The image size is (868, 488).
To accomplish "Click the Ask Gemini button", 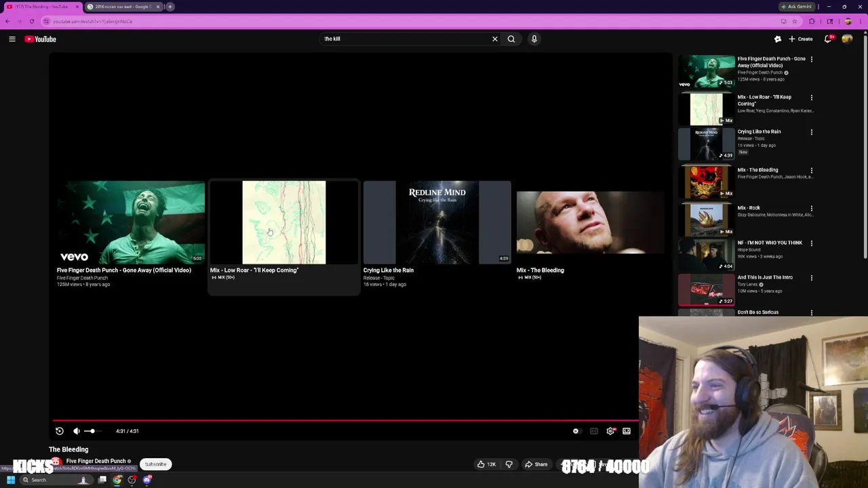I will (796, 7).
